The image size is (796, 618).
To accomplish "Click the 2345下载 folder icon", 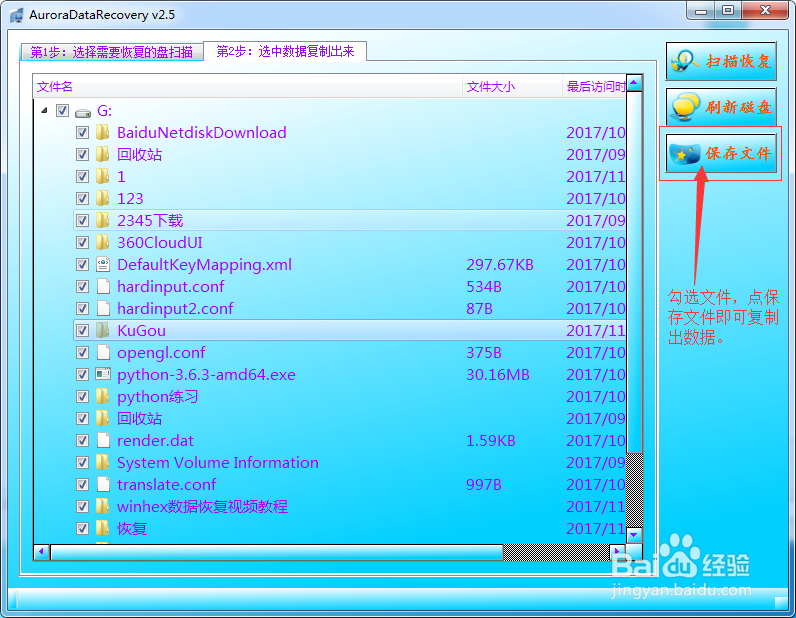I will point(103,220).
